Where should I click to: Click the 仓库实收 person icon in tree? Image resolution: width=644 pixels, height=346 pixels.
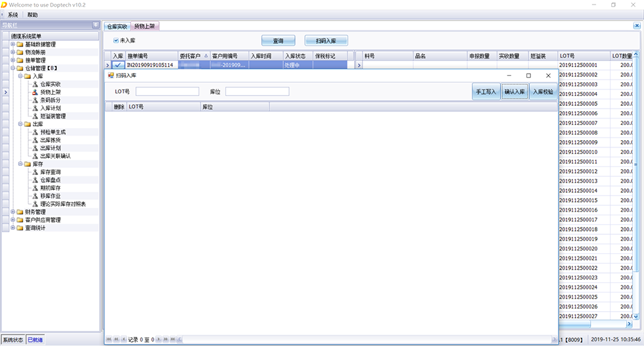tap(35, 84)
